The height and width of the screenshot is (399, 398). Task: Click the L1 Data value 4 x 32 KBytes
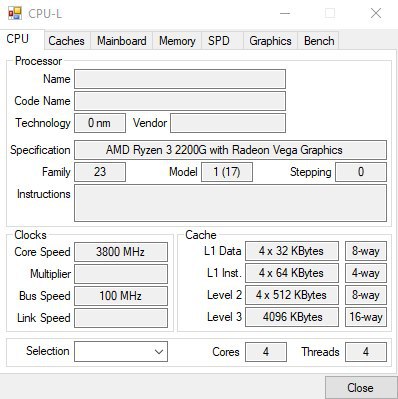pos(292,251)
